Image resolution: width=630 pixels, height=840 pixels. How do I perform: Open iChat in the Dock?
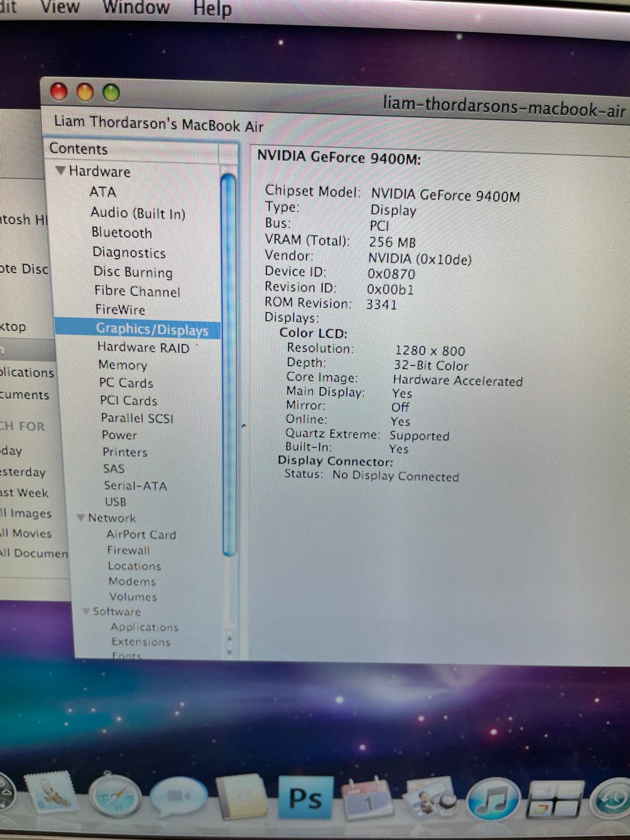coord(178,795)
